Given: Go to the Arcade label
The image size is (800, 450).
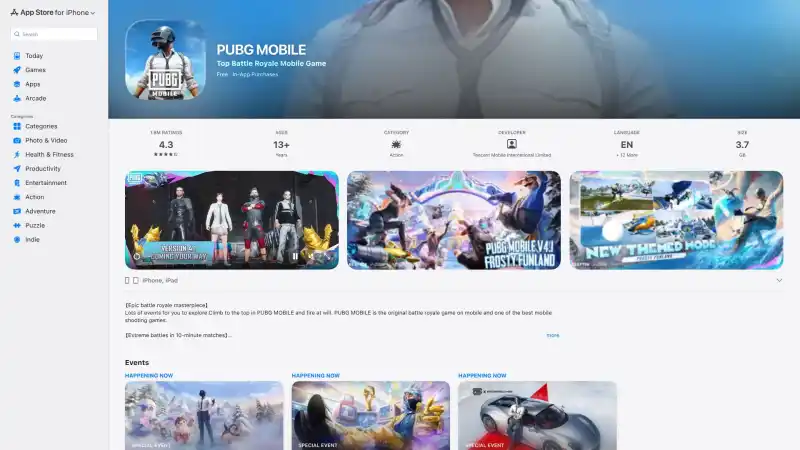Looking at the screenshot, I should (x=36, y=98).
